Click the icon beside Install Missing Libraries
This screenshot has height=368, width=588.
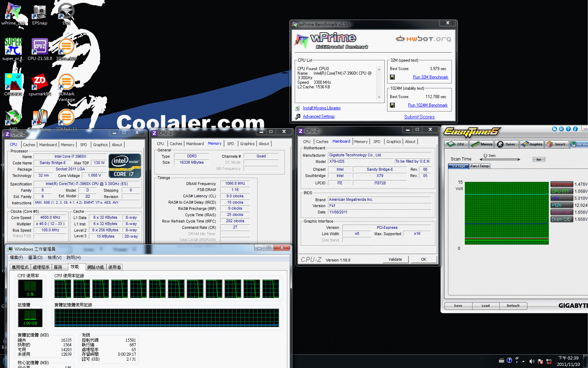click(297, 108)
